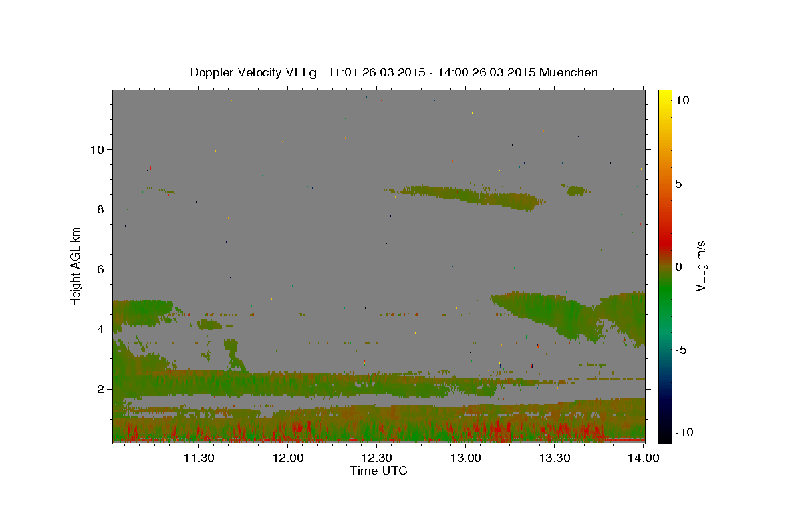This screenshot has height=532, width=798.
Task: Click the 'VELg m/s' colorbar label
Action: click(700, 266)
